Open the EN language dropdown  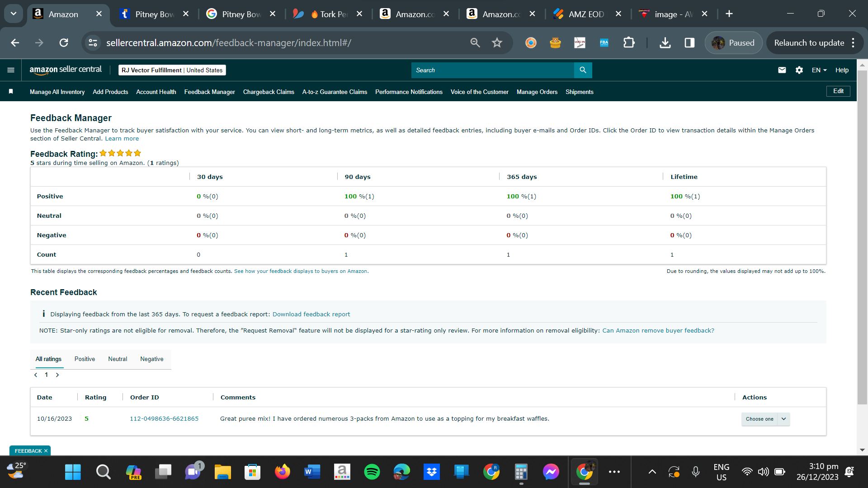[x=819, y=70]
